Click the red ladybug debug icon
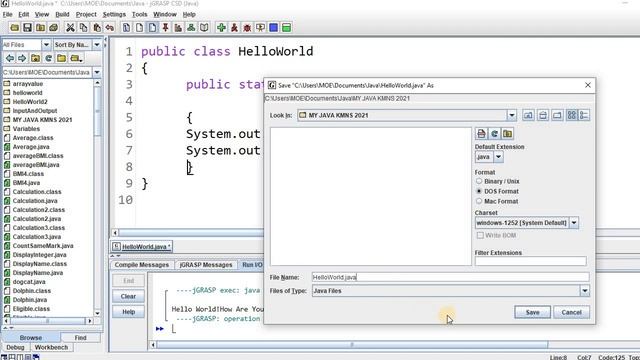Screen dimensions: 640x360 pos(247,28)
